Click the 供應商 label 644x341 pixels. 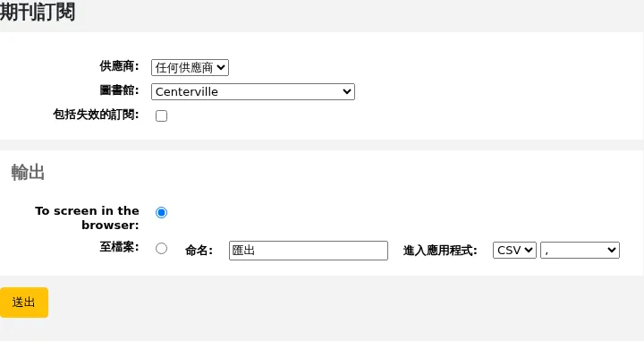119,66
